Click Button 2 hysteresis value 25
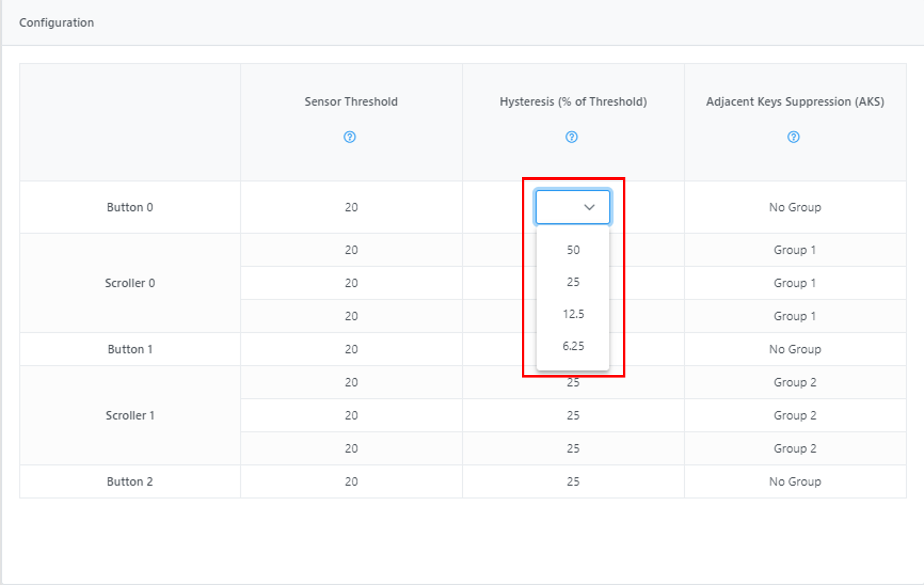Screen dimensions: 924x585 [573, 481]
